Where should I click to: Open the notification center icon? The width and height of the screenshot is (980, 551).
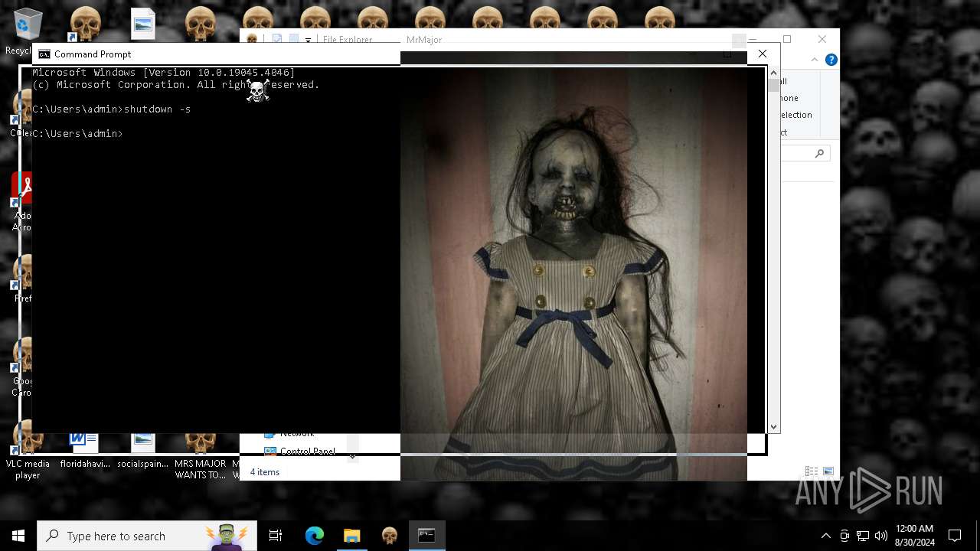tap(955, 536)
